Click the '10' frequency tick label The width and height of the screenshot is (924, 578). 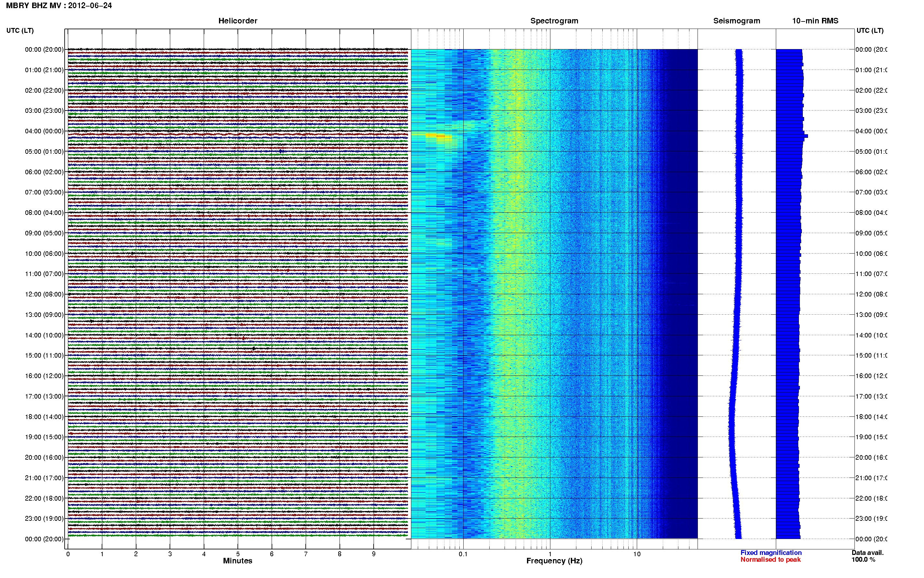636,554
